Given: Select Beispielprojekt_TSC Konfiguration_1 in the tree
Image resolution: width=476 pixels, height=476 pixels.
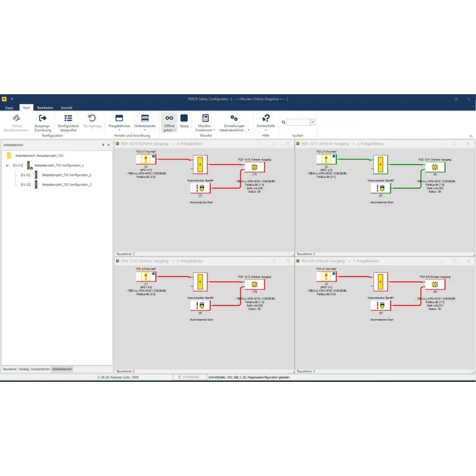Looking at the screenshot, I should (59, 165).
